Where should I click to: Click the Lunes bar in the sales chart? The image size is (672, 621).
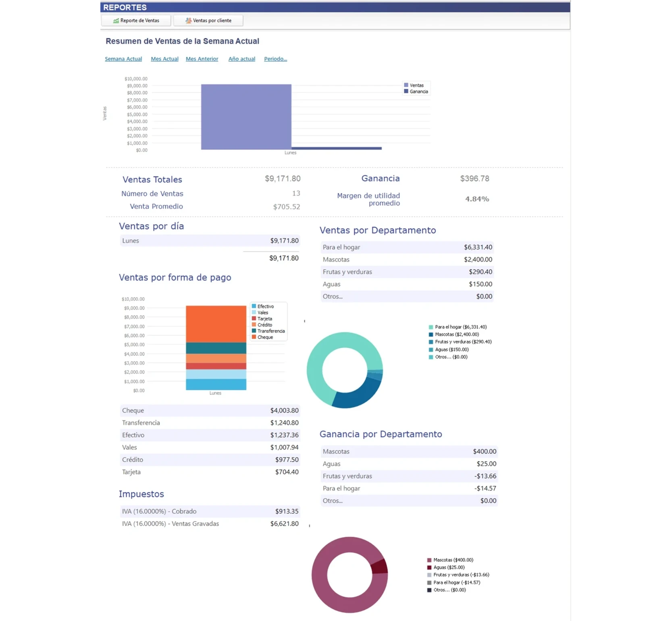click(246, 117)
